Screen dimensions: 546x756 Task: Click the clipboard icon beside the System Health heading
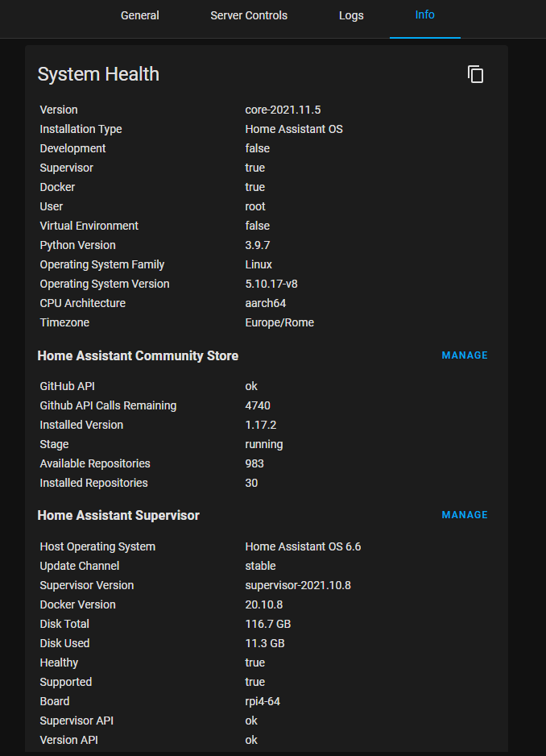476,73
